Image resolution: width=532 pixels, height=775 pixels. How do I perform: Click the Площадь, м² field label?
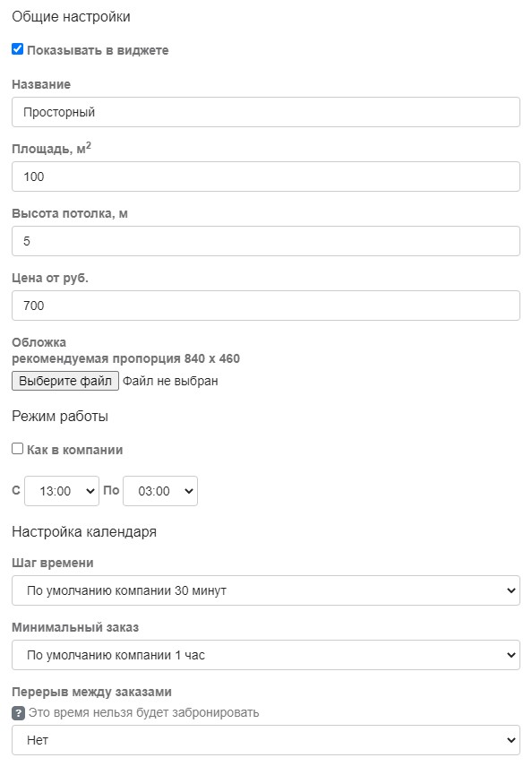click(x=51, y=148)
